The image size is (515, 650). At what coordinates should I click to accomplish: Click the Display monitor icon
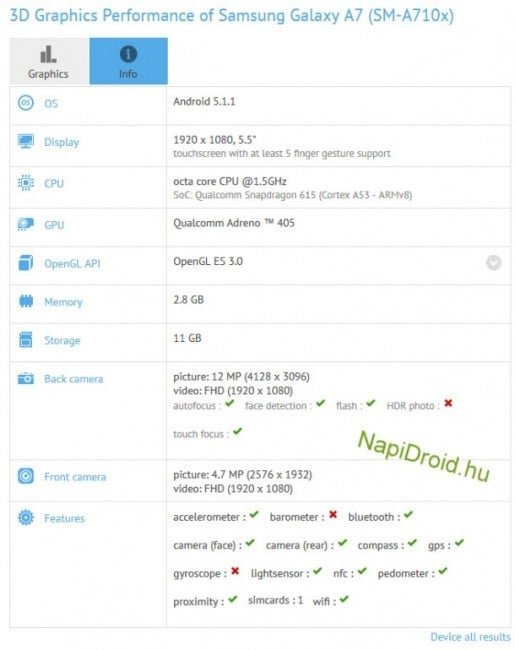click(26, 141)
